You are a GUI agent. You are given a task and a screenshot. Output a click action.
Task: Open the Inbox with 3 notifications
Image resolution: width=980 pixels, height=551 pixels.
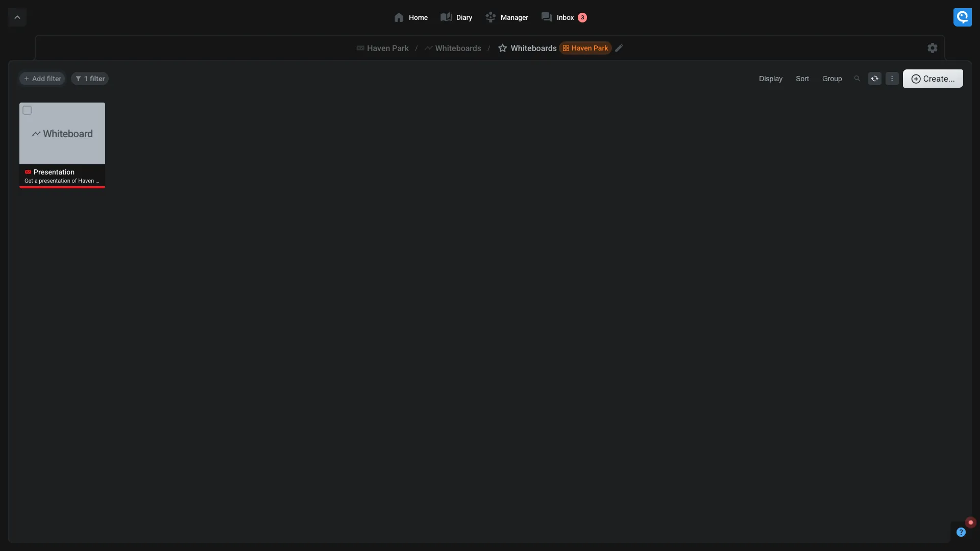564,17
